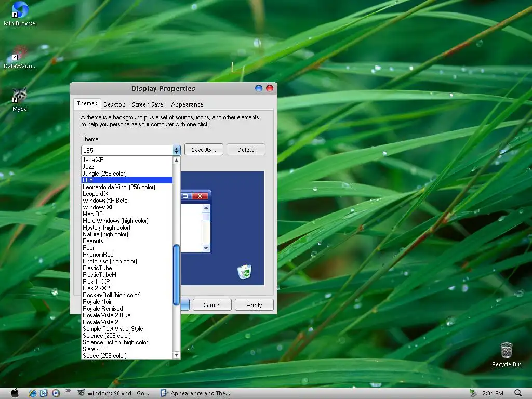
Task: Click theme list scroll up arrow
Action: coord(177,160)
